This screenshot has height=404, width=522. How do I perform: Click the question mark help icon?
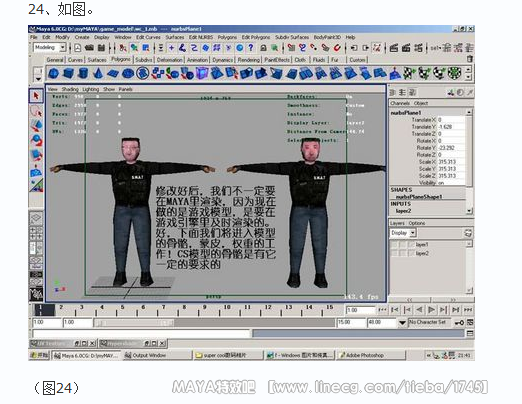coord(251,48)
